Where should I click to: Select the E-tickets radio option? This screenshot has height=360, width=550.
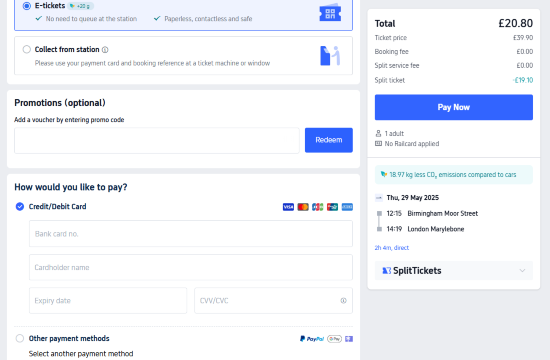click(x=27, y=6)
